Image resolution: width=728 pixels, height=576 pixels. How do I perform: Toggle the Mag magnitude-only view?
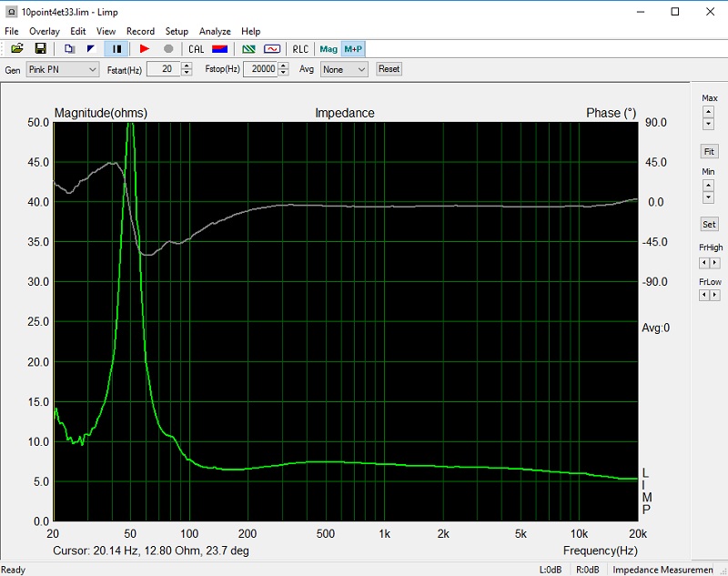point(329,49)
